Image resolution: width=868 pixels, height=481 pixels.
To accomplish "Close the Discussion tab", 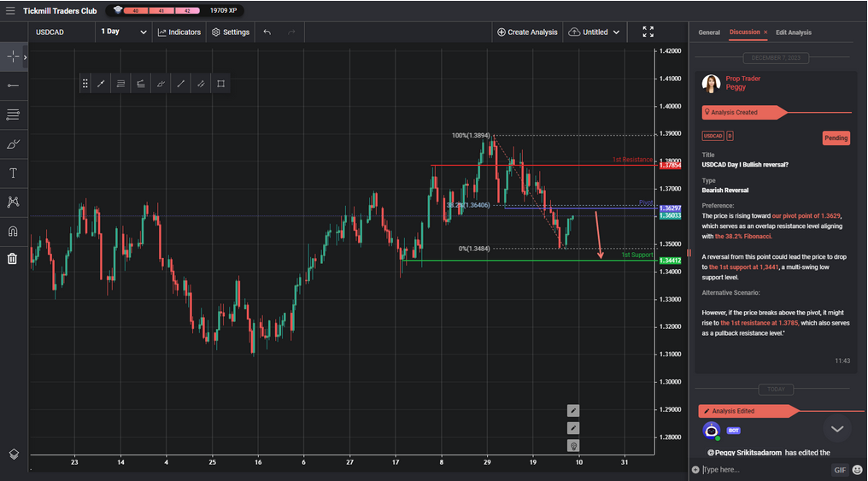I will [x=765, y=32].
